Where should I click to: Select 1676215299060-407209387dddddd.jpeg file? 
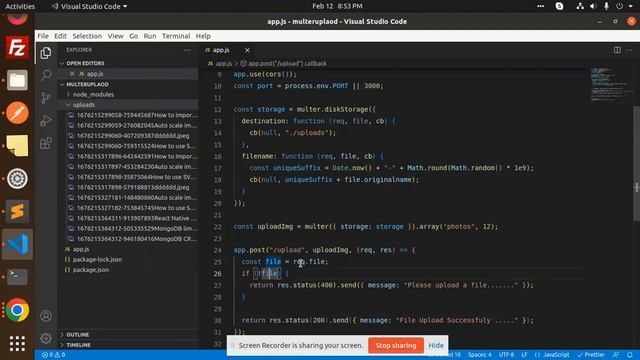133,136
